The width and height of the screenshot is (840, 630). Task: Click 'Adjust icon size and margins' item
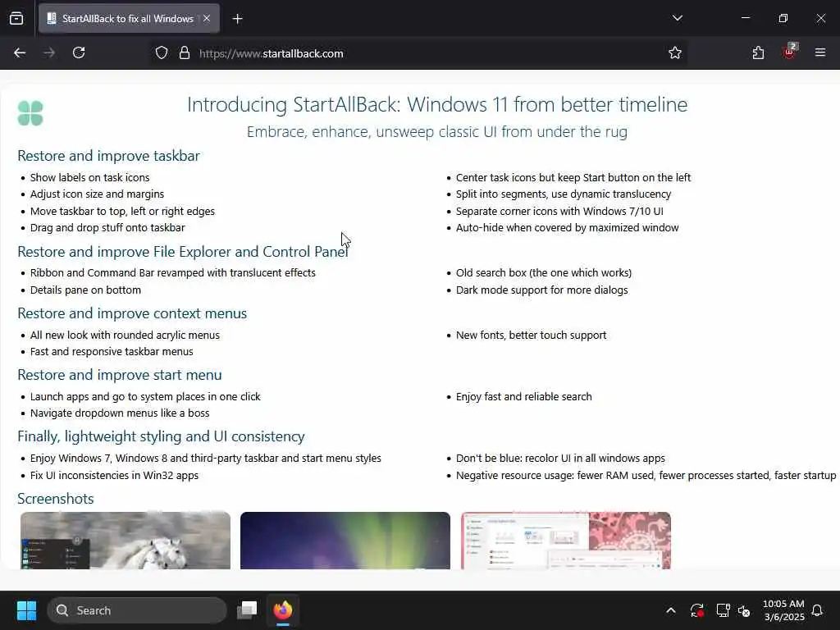[x=97, y=194]
